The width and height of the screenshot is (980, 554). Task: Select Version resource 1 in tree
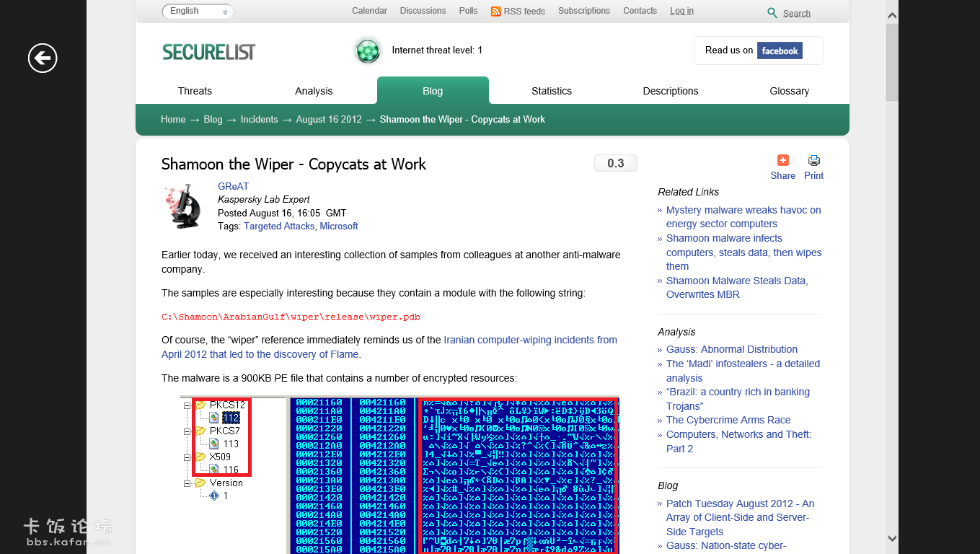(225, 496)
